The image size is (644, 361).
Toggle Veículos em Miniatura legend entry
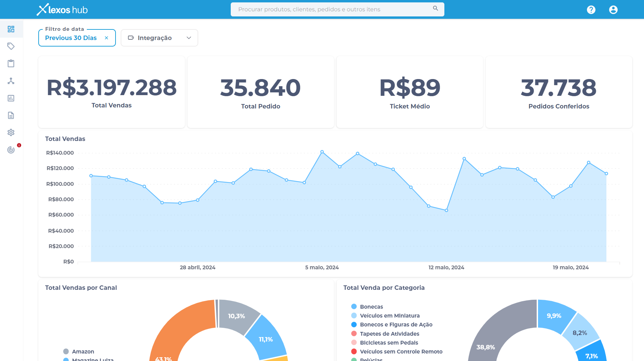click(x=386, y=315)
